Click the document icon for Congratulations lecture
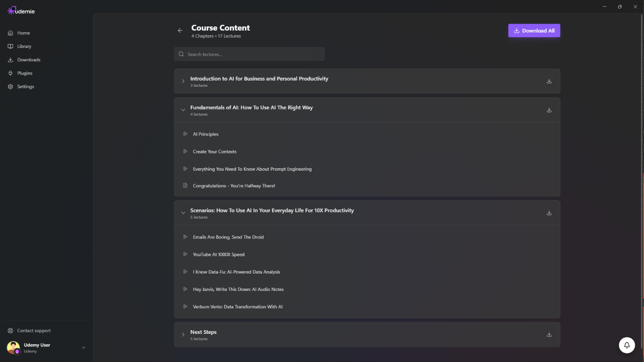Screen dimensions: 644x362 coord(185,186)
